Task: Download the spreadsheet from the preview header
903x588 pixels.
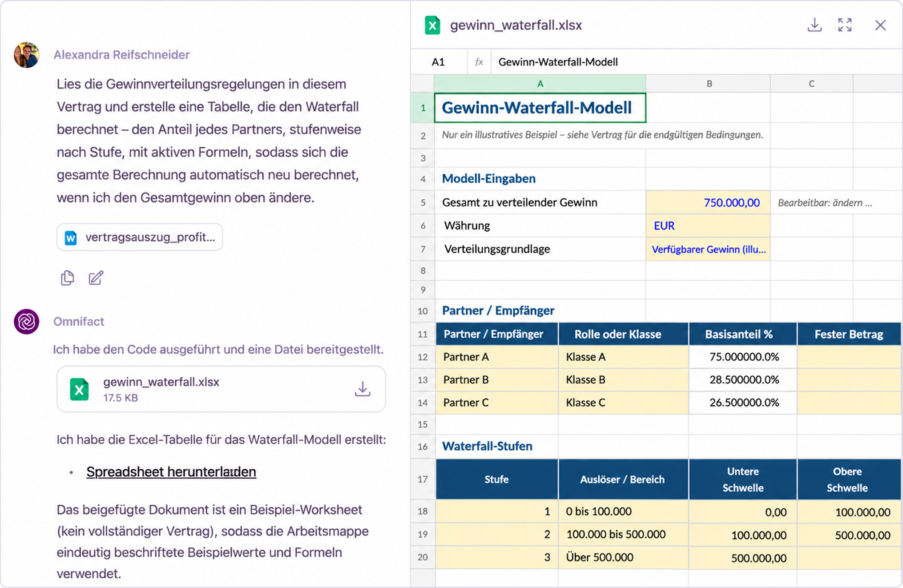Action: pyautogui.click(x=814, y=25)
